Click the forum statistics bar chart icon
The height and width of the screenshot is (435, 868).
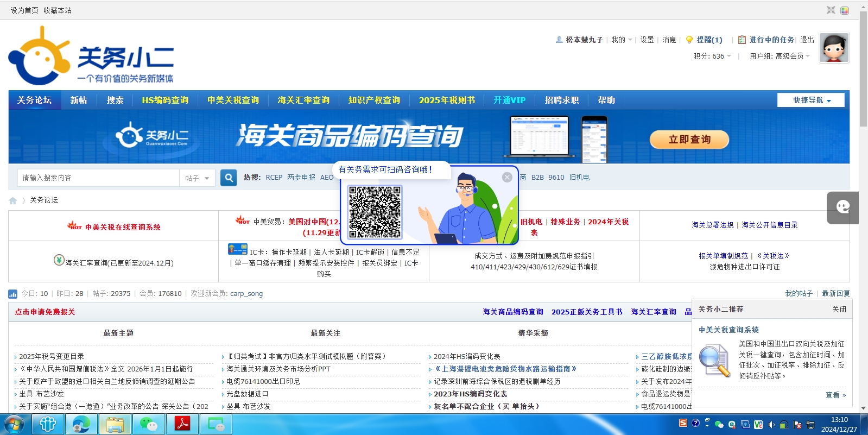[x=13, y=294]
